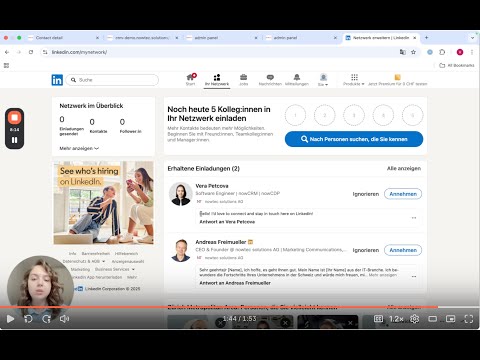Screen dimensions: 480x360
Task: Try the Premium offer link
Action: (x=398, y=80)
